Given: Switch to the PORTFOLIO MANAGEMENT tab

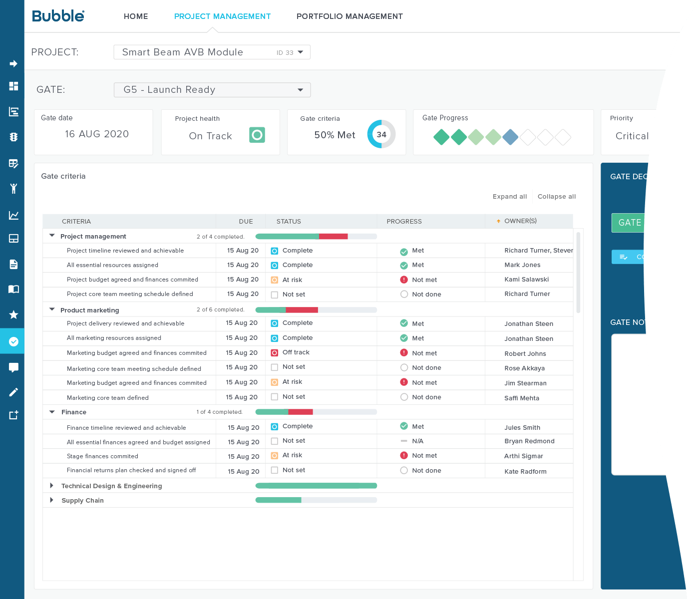Looking at the screenshot, I should [350, 16].
